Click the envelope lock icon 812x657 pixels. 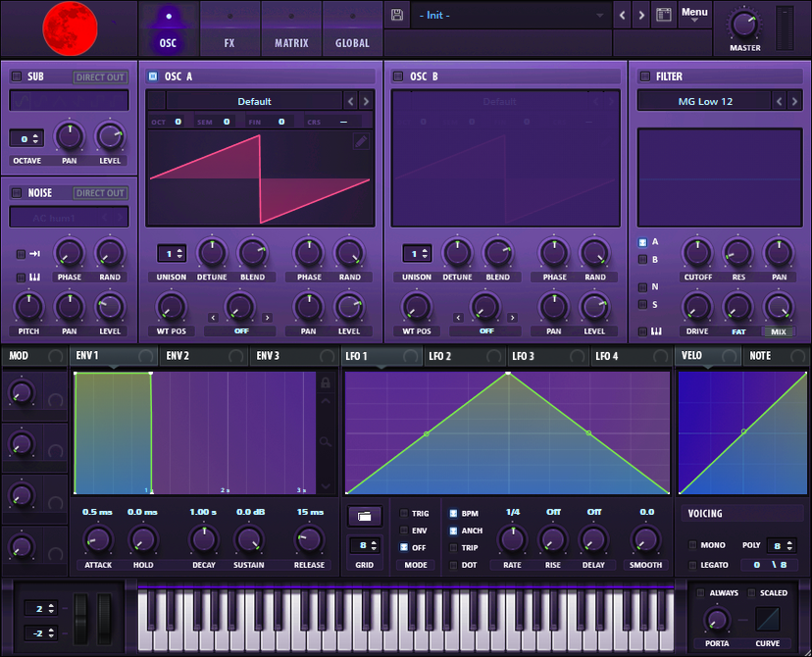click(326, 383)
